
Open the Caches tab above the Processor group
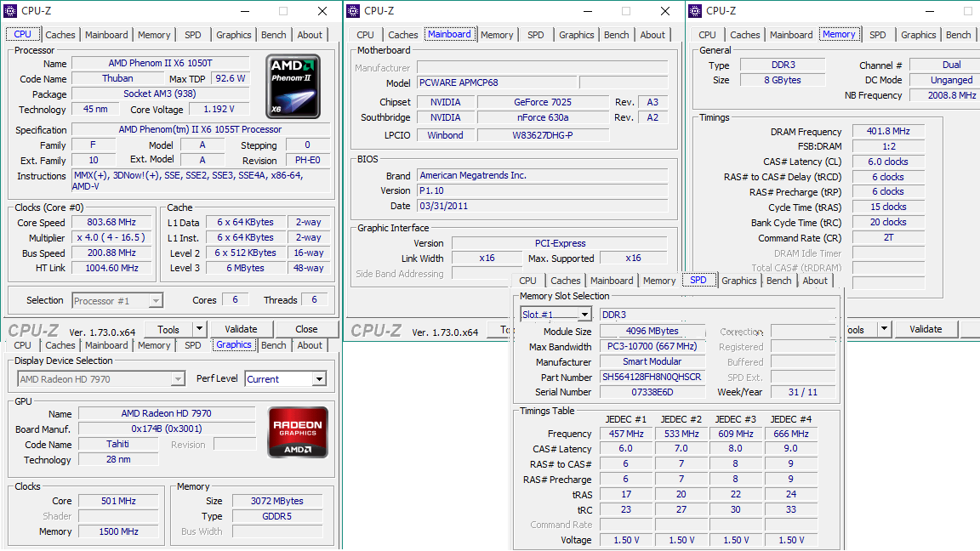point(60,34)
